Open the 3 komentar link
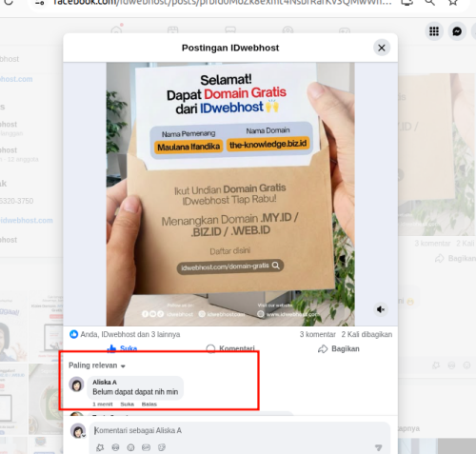476x454 pixels. click(x=317, y=334)
